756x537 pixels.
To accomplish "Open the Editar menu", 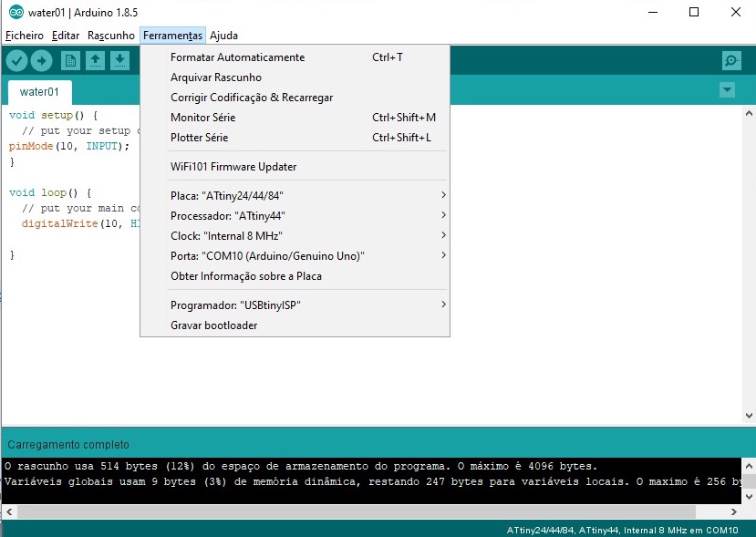I will coord(66,36).
